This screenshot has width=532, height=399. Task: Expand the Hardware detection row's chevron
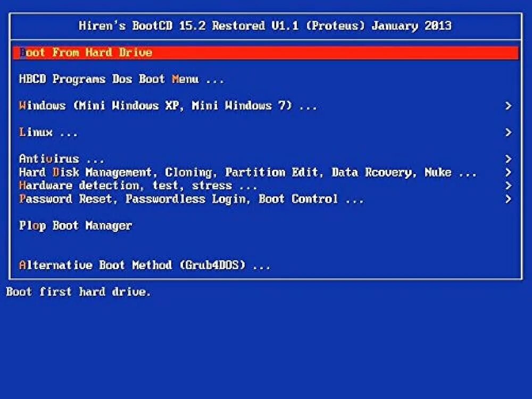(x=508, y=185)
